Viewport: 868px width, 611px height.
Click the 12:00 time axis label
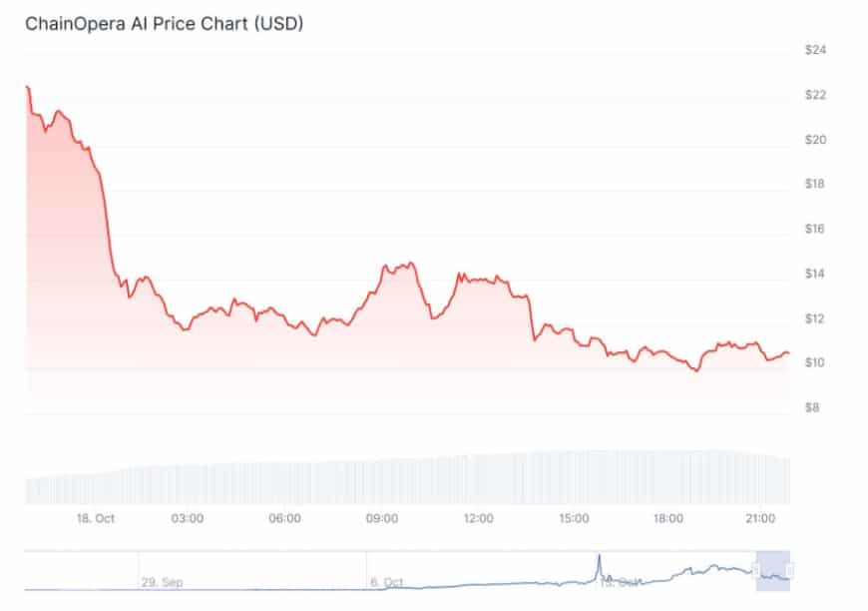(x=478, y=518)
